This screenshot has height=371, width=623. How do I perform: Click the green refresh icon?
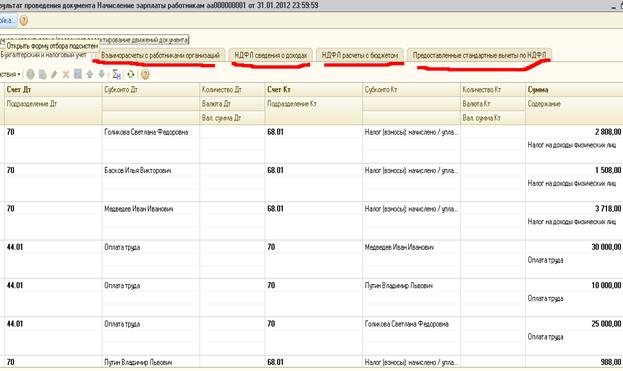point(131,74)
